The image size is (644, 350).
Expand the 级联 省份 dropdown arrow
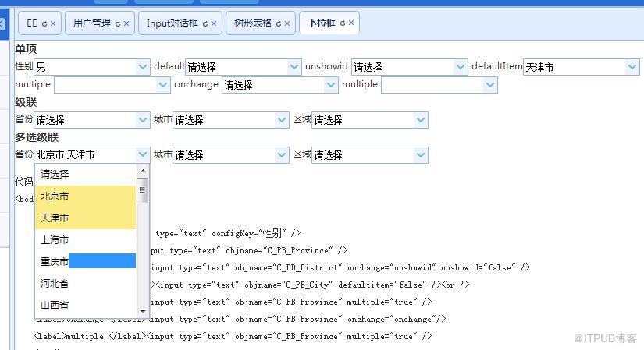(143, 120)
